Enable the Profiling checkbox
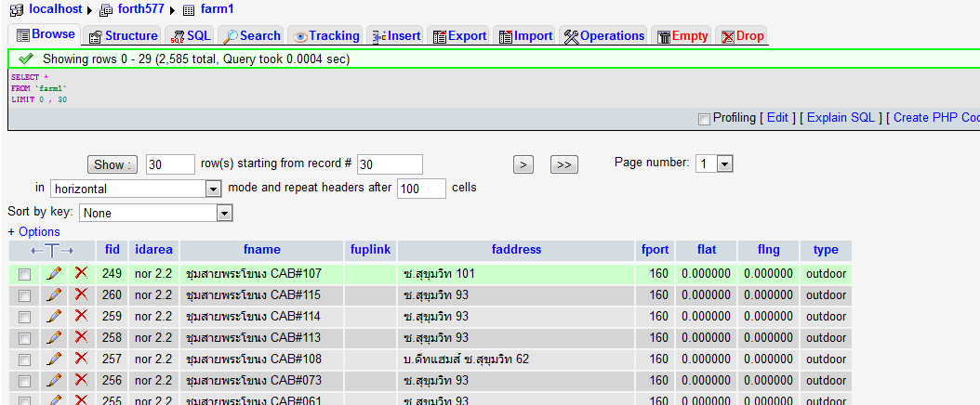The image size is (980, 405). 704,118
